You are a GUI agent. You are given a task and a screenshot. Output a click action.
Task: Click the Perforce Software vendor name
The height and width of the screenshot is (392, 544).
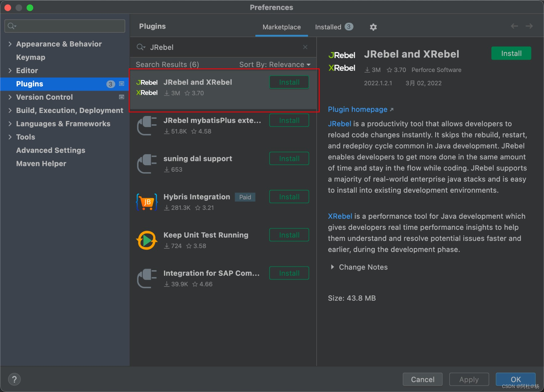coord(436,70)
